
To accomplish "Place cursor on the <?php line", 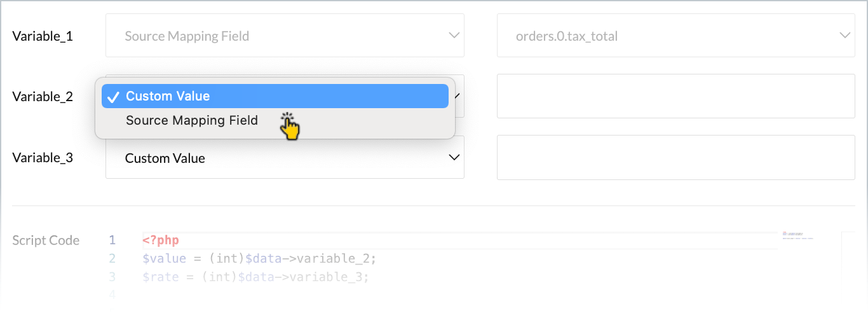I will pos(161,240).
